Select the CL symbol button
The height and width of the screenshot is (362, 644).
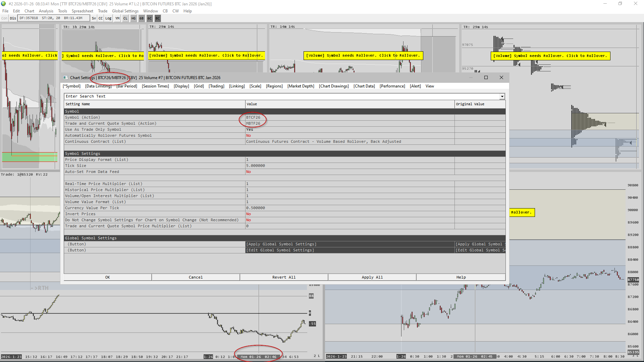(x=125, y=18)
